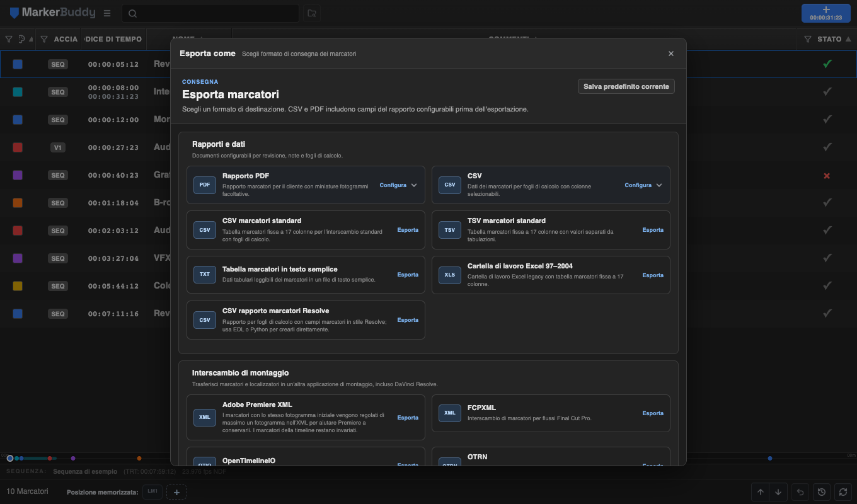This screenshot has height=504, width=857.
Task: Expand Configura options for Rapporto PDF
Action: point(398,185)
